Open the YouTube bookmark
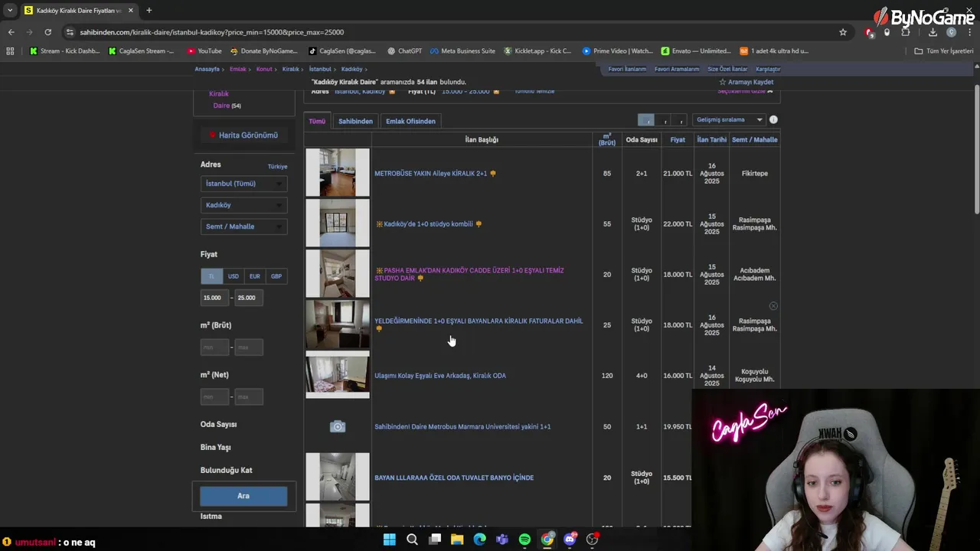This screenshot has width=980, height=551. 204,51
